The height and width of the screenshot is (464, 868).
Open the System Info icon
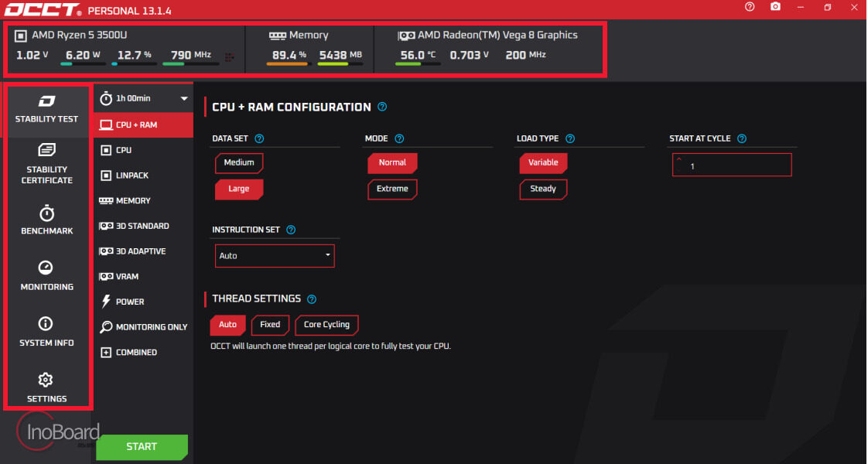point(46,323)
